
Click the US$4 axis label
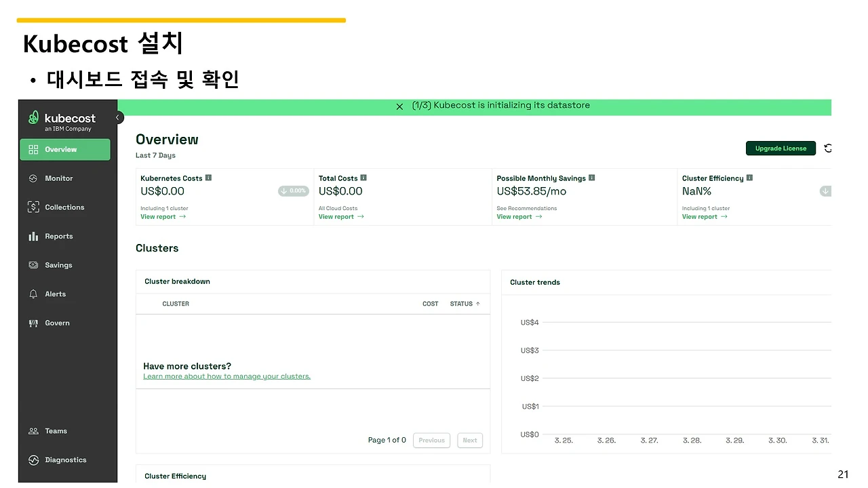[530, 323]
